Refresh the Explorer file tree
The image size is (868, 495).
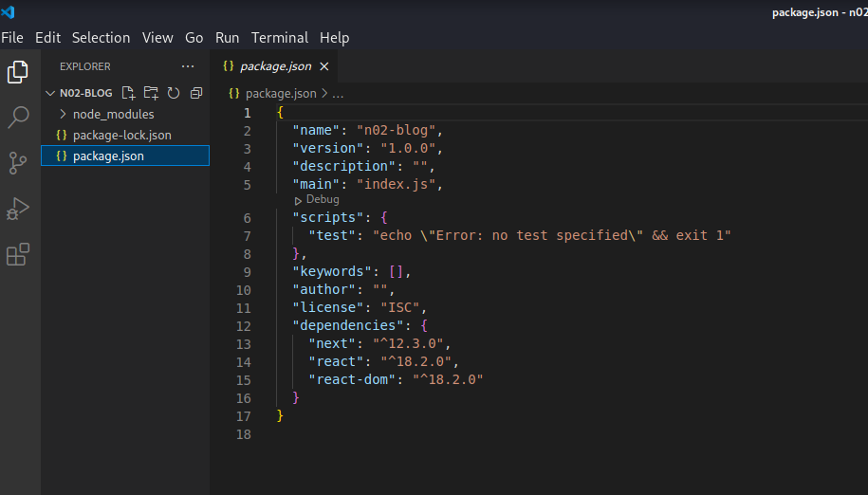click(x=174, y=93)
